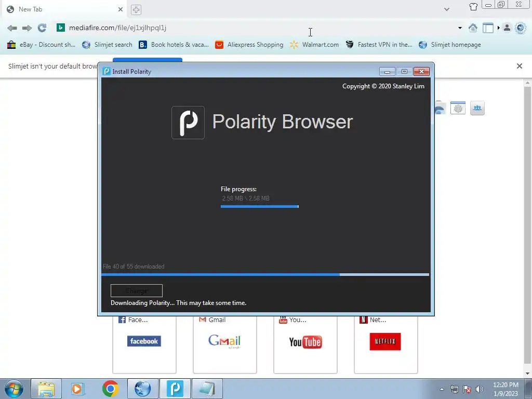Click the people group icon on new tab page
The width and height of the screenshot is (532, 399).
pos(477,108)
